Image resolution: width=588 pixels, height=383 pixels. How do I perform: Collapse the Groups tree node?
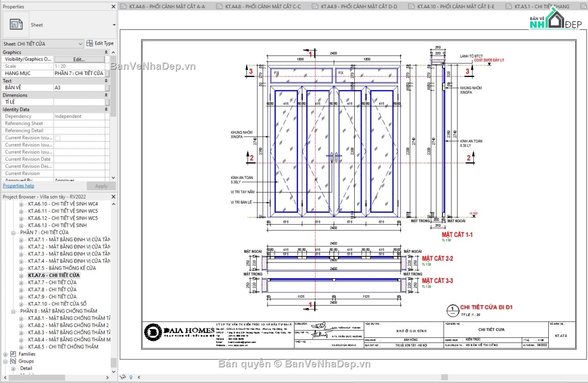(6, 361)
